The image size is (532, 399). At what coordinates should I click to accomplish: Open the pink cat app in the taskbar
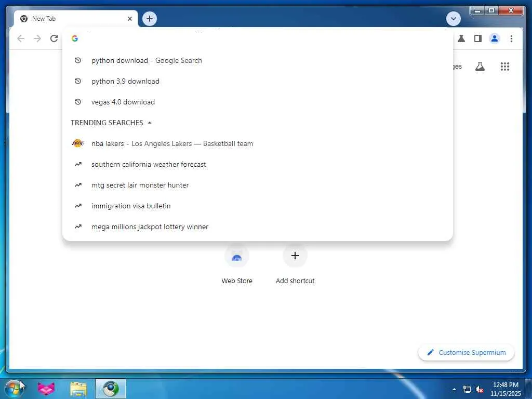46,389
